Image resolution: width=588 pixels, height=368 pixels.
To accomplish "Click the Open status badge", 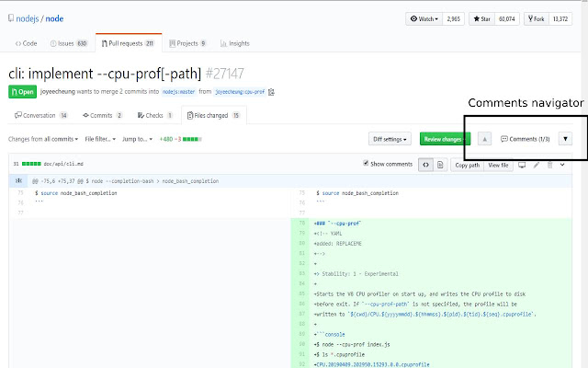I will pyautogui.click(x=22, y=92).
